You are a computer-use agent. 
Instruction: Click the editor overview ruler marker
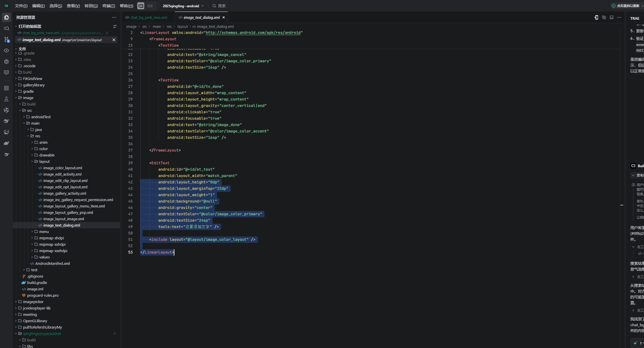(622, 205)
